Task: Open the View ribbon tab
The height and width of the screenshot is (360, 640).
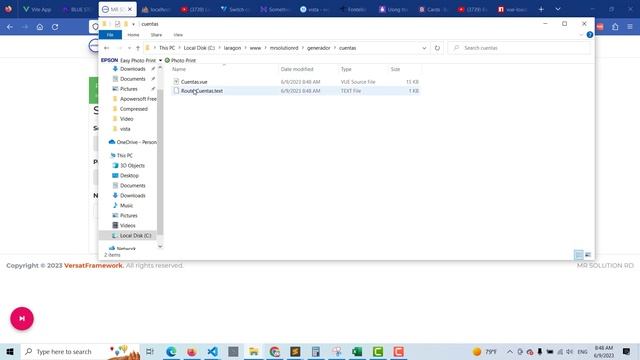Action: click(x=178, y=35)
